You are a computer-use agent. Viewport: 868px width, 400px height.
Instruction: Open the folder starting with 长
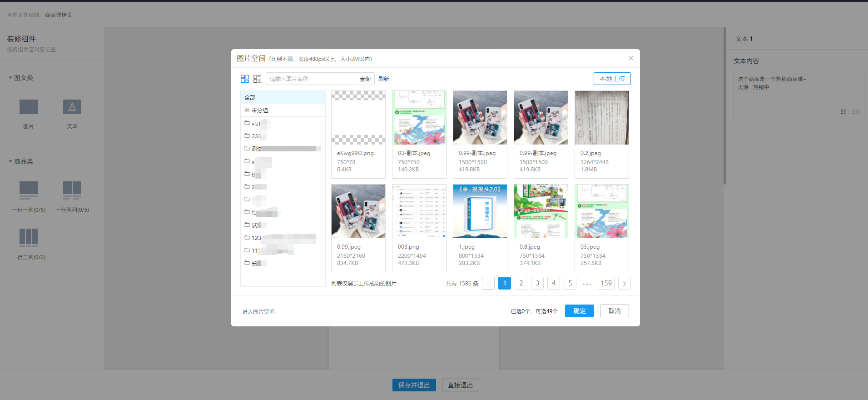(x=283, y=263)
